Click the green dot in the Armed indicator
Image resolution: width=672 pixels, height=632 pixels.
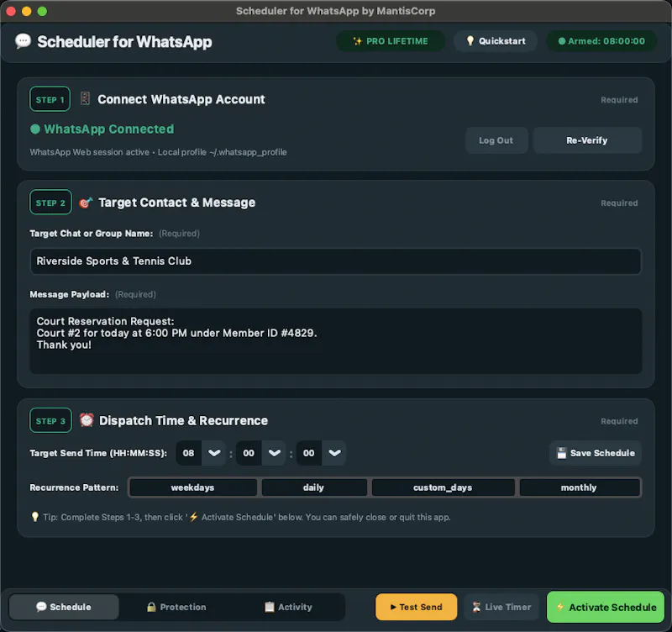coord(562,41)
